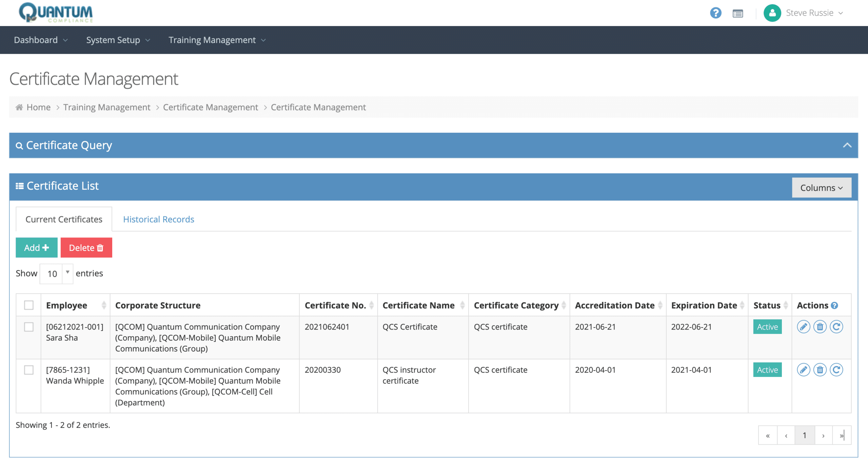The width and height of the screenshot is (868, 463).
Task: Sort by Certificate Name column arrows
Action: [462, 306]
